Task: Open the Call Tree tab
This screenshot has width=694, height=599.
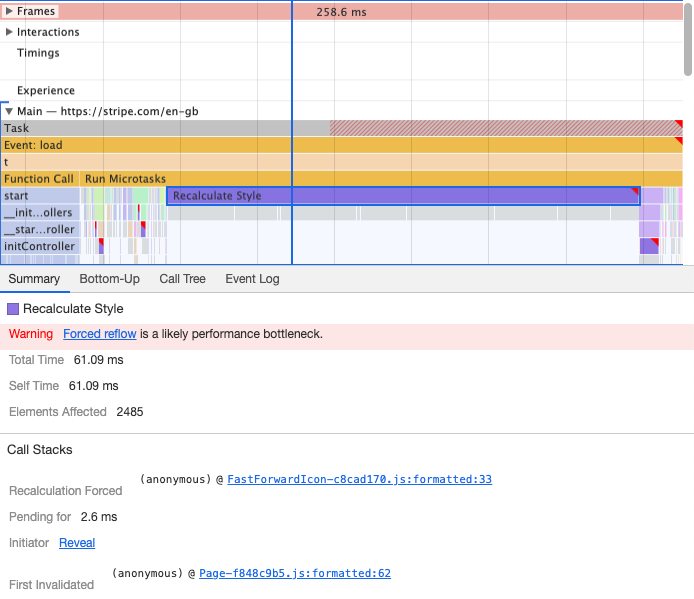Action: [182, 279]
